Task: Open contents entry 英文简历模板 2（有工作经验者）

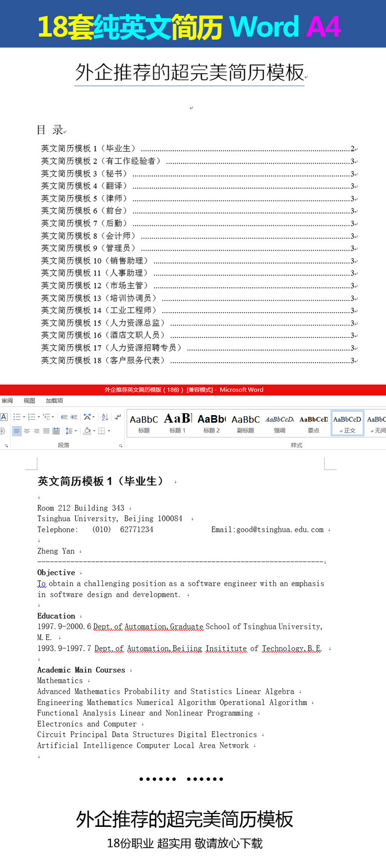Action: 199,161
